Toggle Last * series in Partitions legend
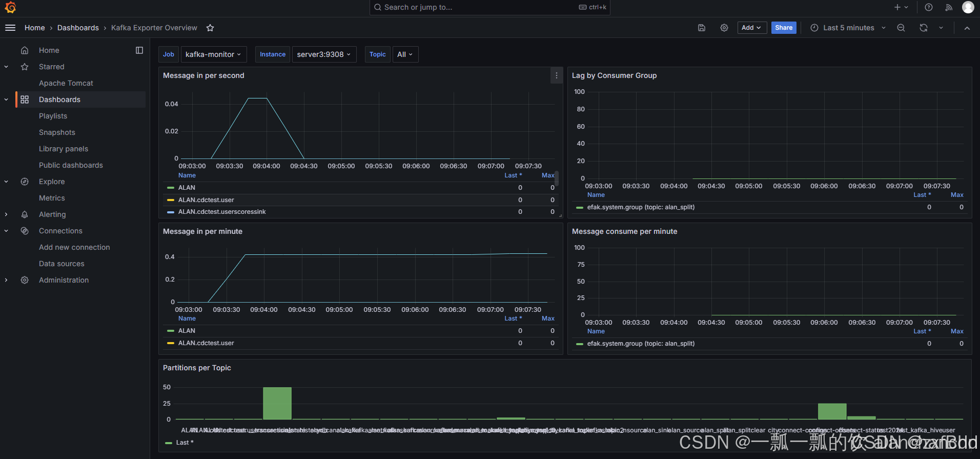 point(185,443)
